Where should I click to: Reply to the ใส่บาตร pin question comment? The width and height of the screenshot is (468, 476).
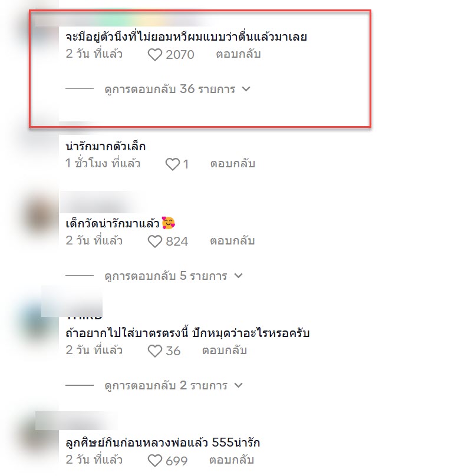[x=225, y=351]
